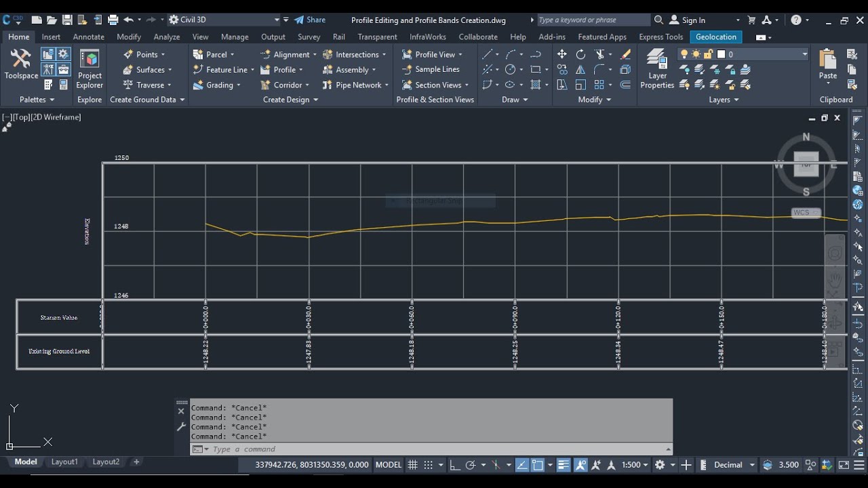Viewport: 868px width, 488px height.
Task: Click the Sign In button
Action: tap(688, 20)
